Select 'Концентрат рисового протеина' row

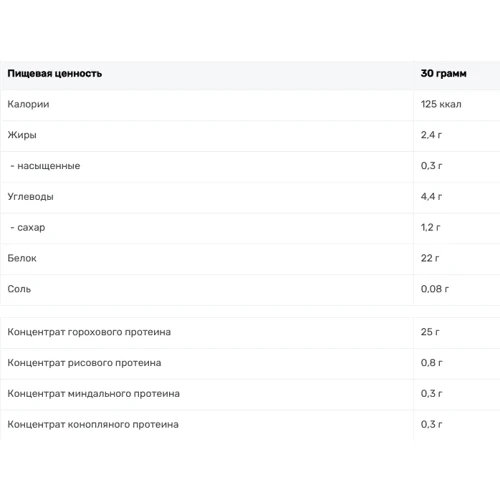tap(250, 363)
